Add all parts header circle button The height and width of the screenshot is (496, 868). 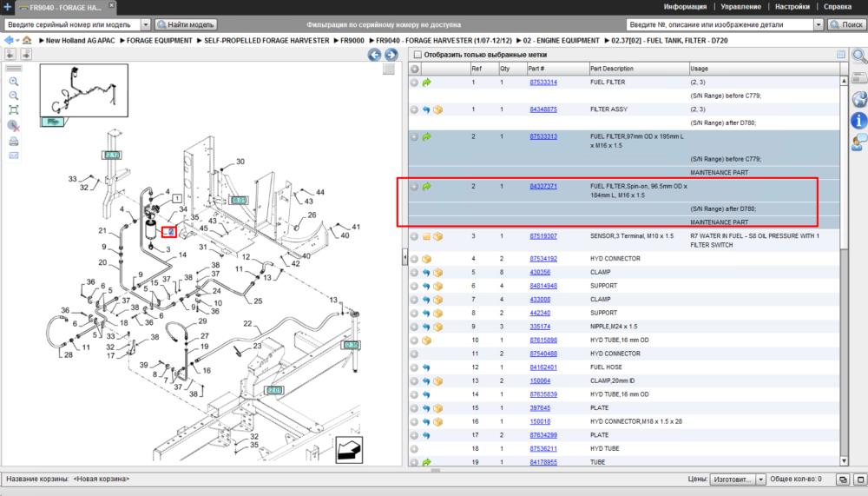(x=415, y=69)
